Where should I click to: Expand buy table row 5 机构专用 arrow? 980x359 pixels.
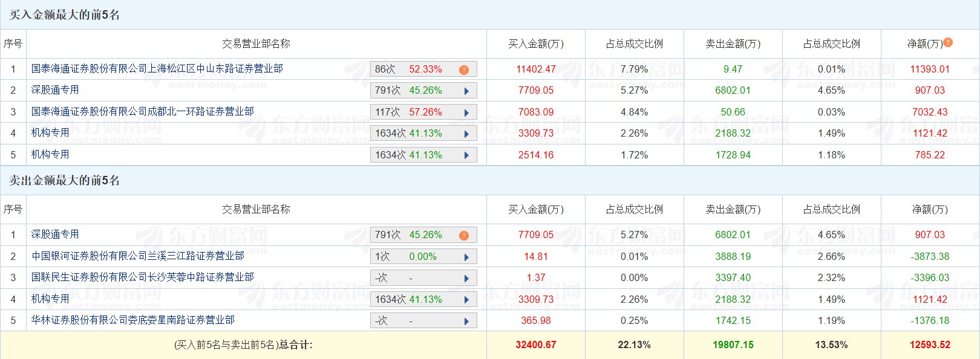(466, 155)
